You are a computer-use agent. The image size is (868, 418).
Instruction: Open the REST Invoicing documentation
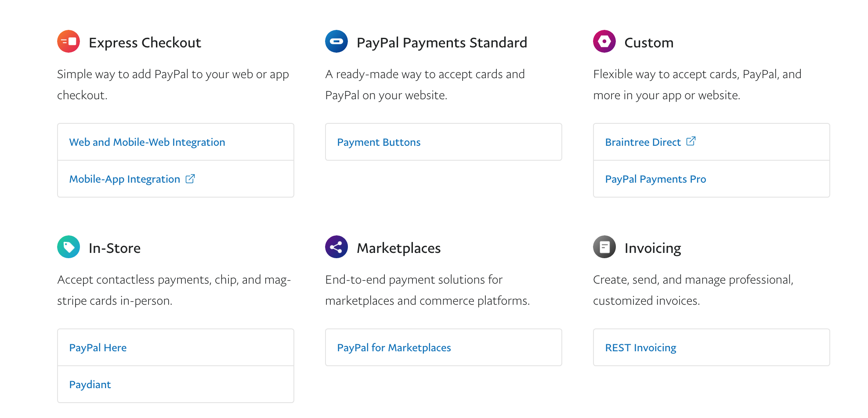point(640,347)
